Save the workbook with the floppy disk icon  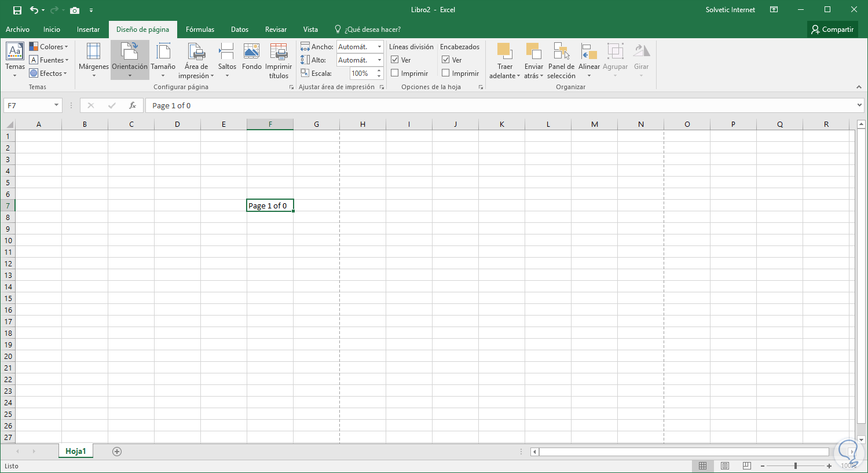coord(17,10)
